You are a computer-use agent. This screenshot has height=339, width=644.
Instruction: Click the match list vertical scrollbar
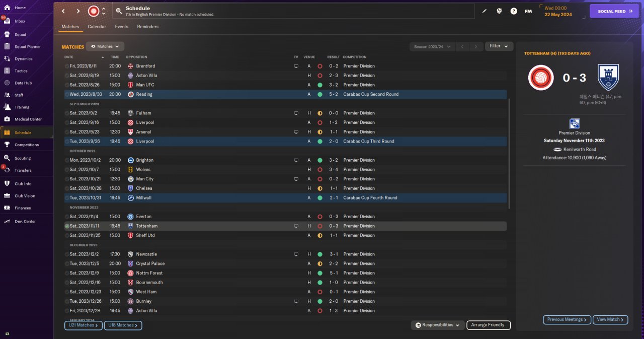510,154
